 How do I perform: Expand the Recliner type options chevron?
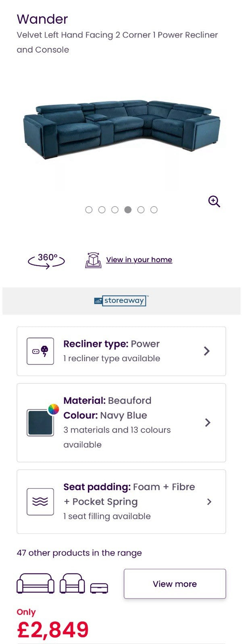coord(207,351)
